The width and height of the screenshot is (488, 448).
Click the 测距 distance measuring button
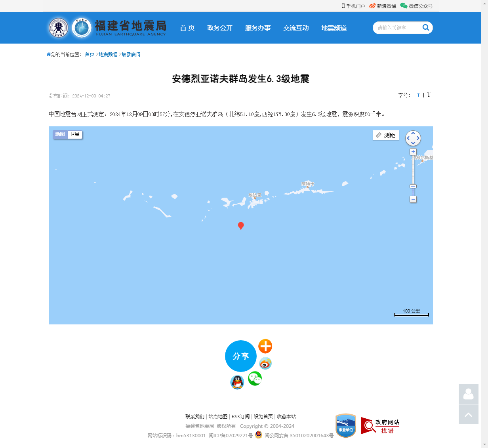[x=386, y=135]
